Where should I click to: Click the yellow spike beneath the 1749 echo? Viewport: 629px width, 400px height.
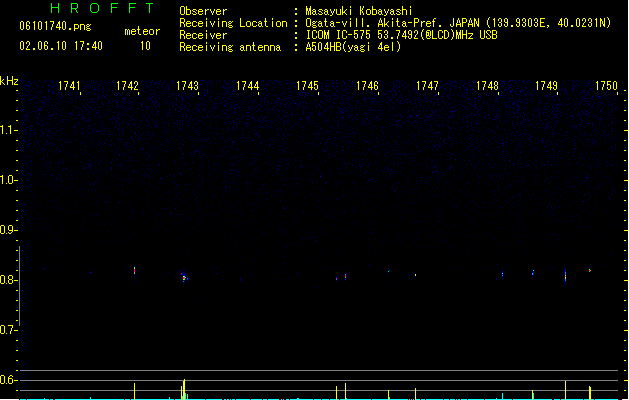[x=565, y=390]
